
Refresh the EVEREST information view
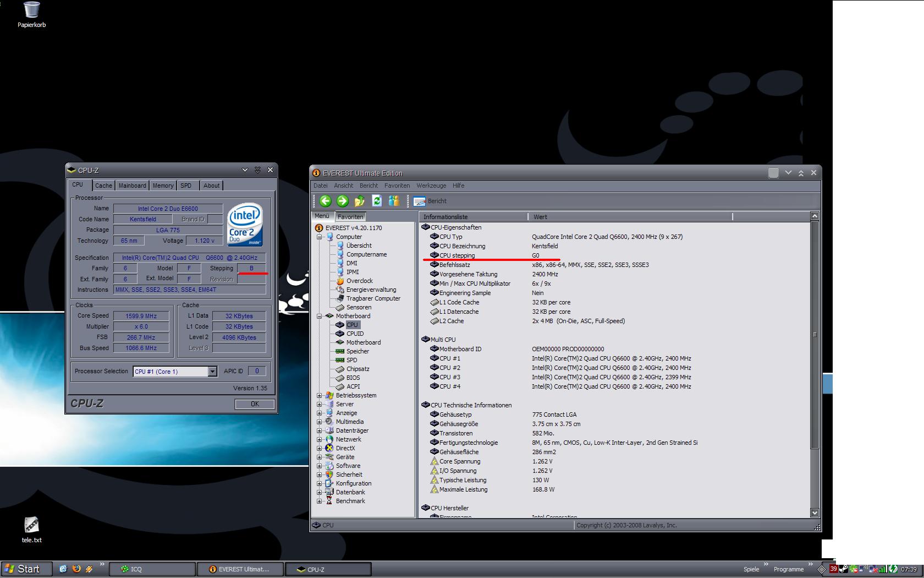[377, 201]
